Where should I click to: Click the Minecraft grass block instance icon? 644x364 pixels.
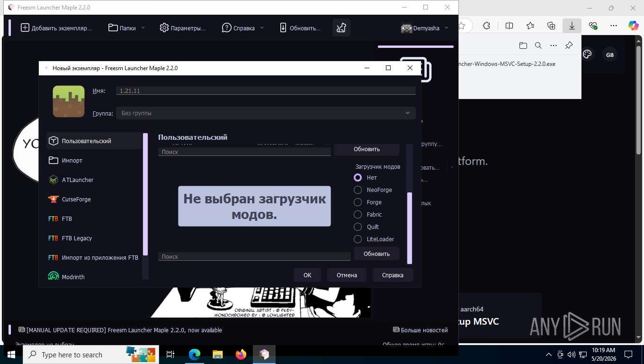69,101
